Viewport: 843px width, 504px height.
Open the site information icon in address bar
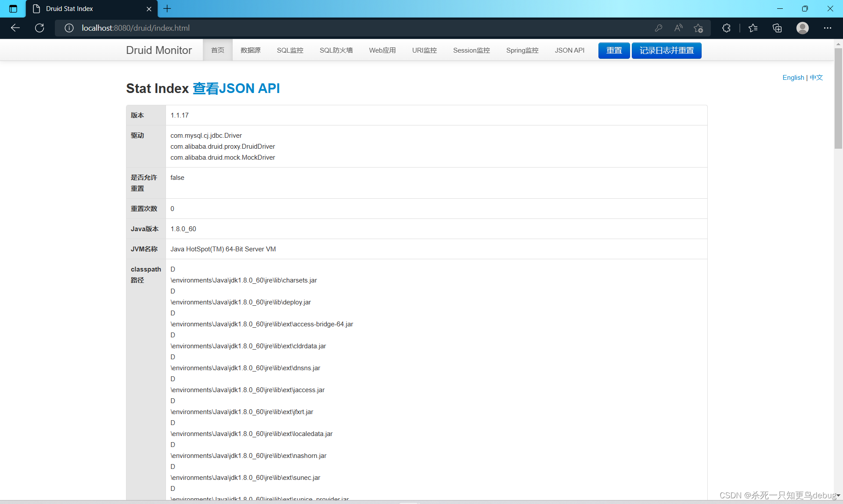coord(69,28)
